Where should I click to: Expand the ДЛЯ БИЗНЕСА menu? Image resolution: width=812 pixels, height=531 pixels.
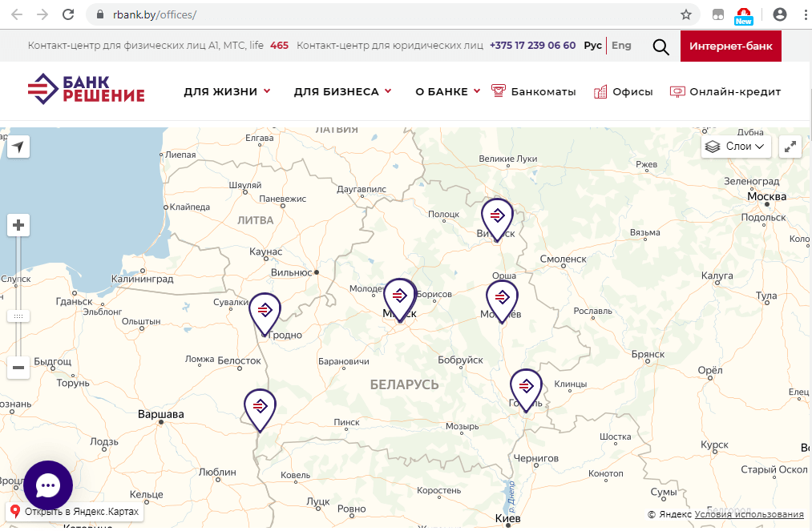pos(342,91)
